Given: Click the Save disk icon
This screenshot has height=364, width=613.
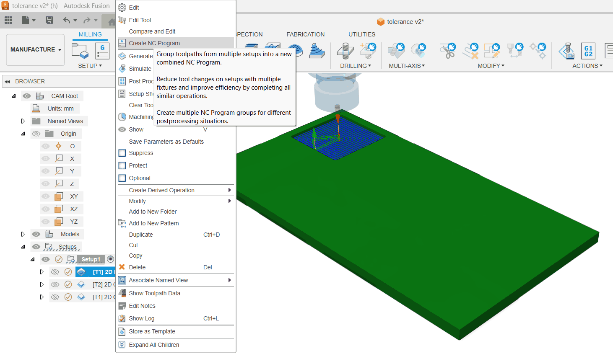Looking at the screenshot, I should pos(49,20).
